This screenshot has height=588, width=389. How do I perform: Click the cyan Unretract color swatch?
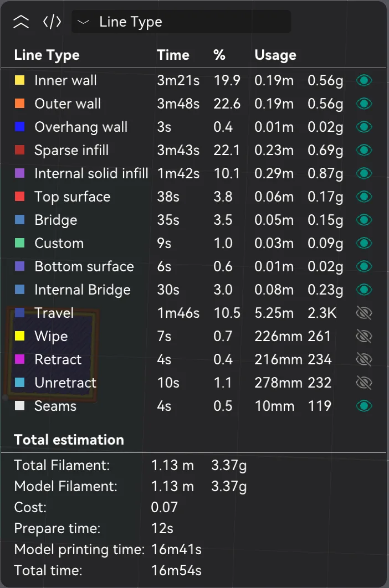pyautogui.click(x=19, y=383)
